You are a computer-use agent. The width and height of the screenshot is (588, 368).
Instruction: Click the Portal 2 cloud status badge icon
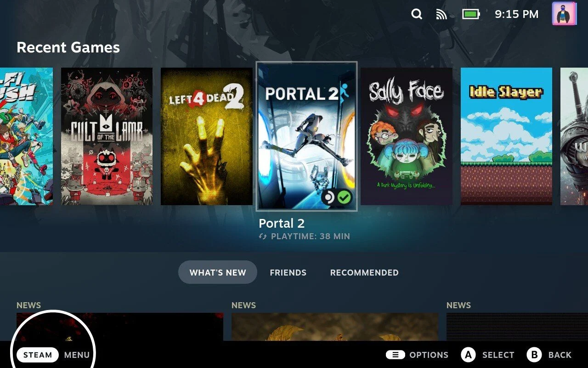[x=329, y=197]
